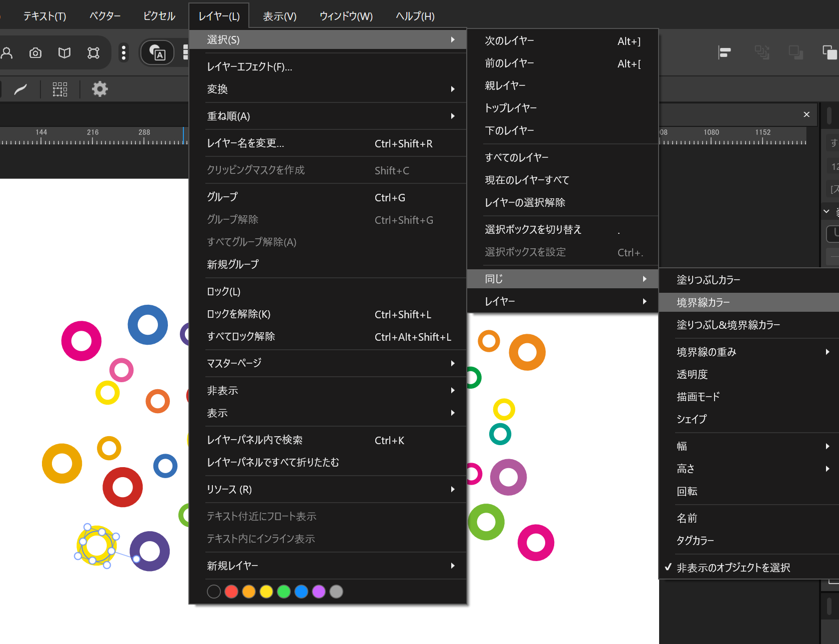The image size is (839, 644).
Task: Pick the green layer tag color
Action: point(284,592)
